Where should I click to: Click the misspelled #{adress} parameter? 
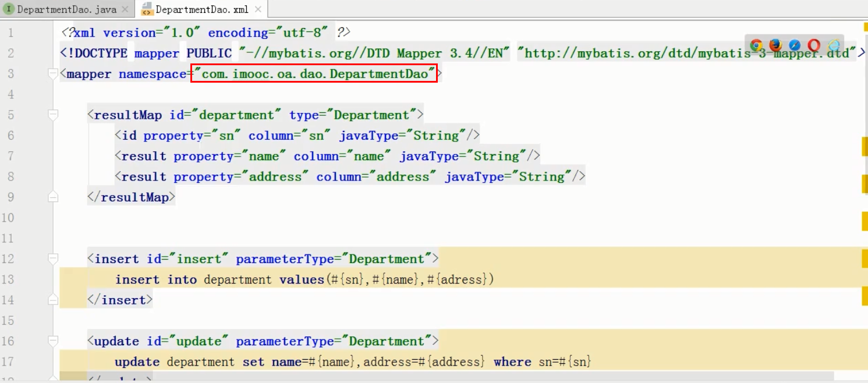coord(457,280)
